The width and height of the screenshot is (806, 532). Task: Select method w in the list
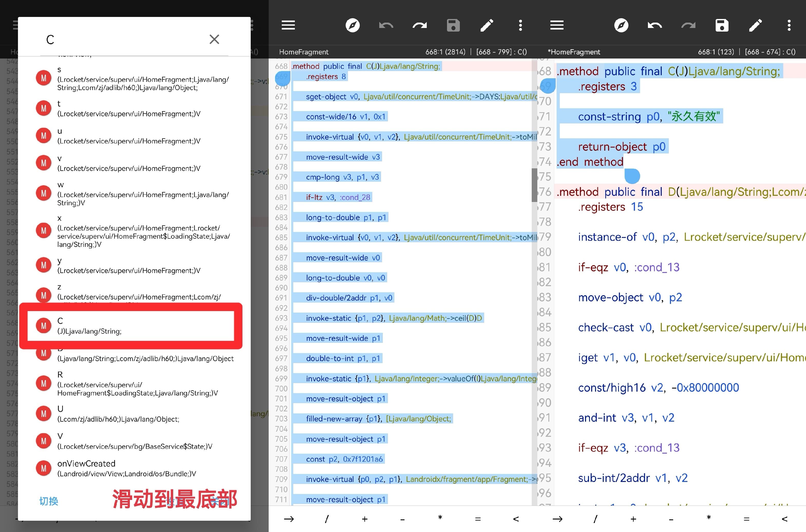[x=134, y=194]
